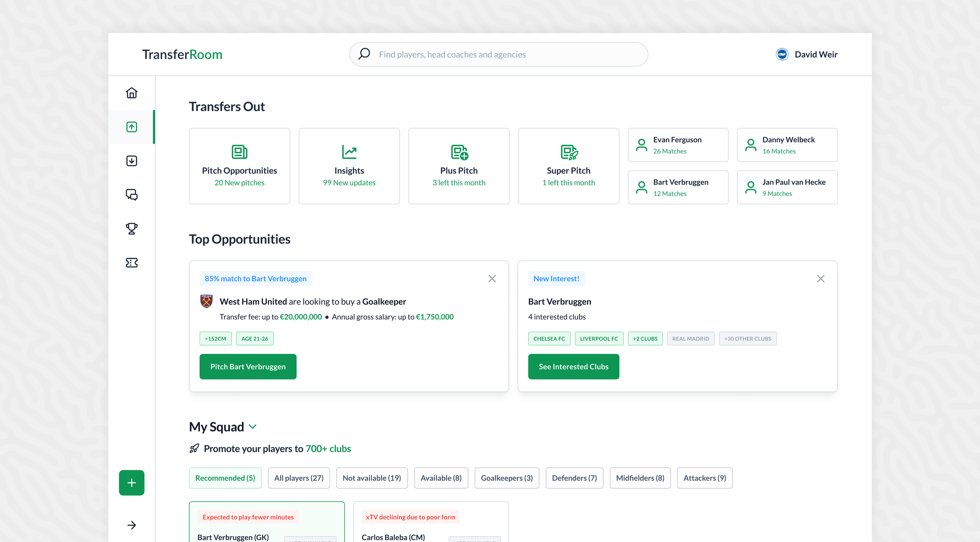The width and height of the screenshot is (980, 542).
Task: Click 3 left this month text
Action: point(459,182)
